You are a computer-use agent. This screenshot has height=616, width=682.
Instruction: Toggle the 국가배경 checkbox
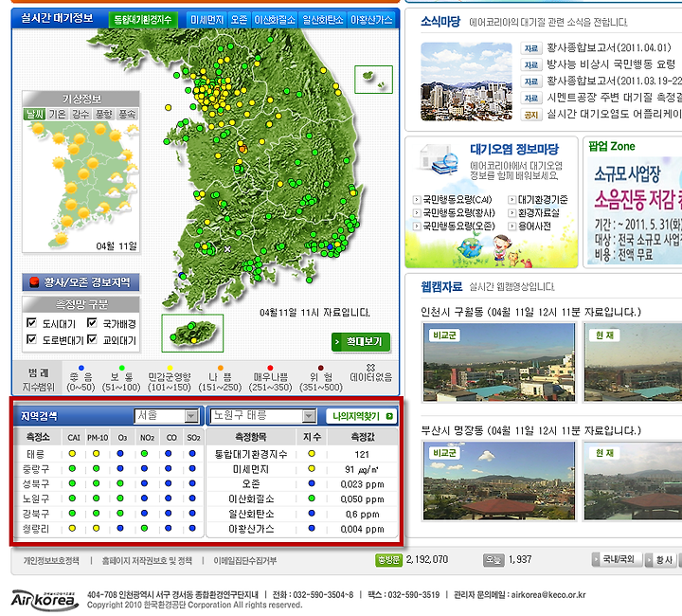point(92,323)
